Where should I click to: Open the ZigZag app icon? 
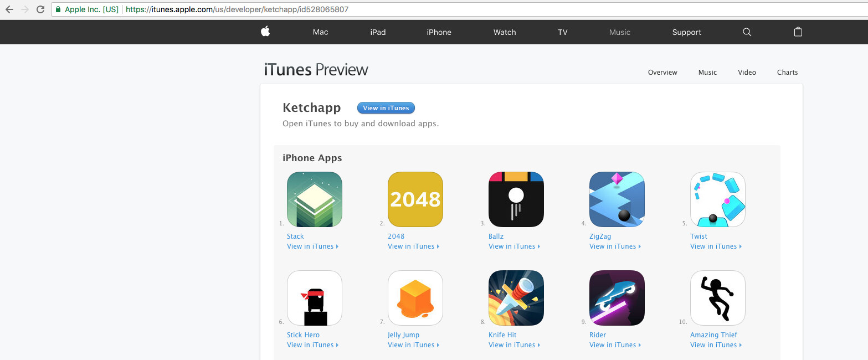click(x=617, y=199)
